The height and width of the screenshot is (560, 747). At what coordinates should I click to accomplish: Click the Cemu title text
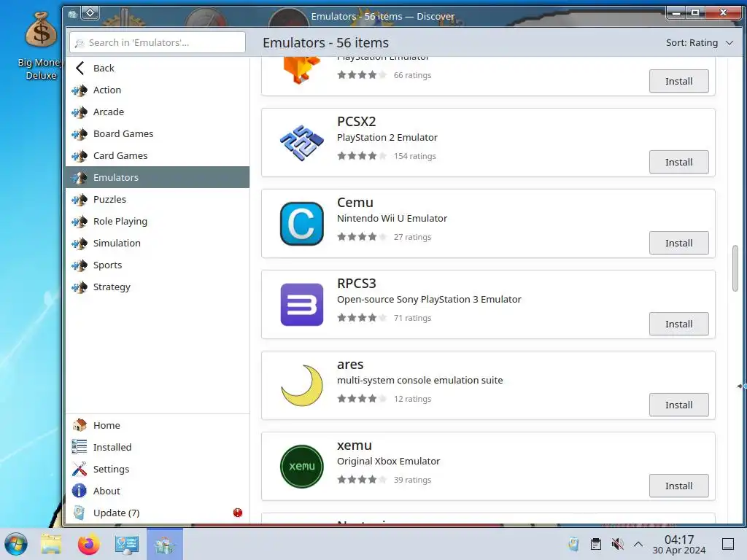point(355,203)
